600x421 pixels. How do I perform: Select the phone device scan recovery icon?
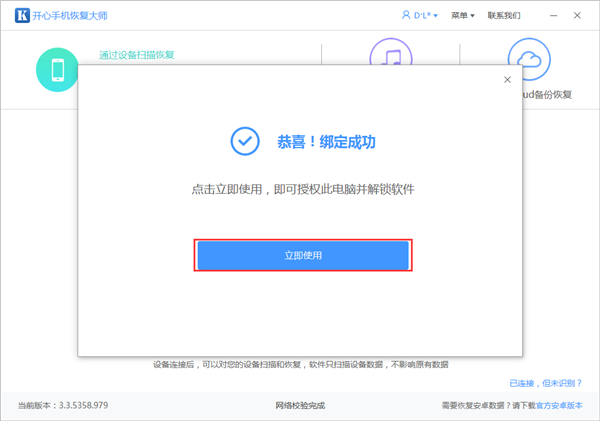coord(57,69)
